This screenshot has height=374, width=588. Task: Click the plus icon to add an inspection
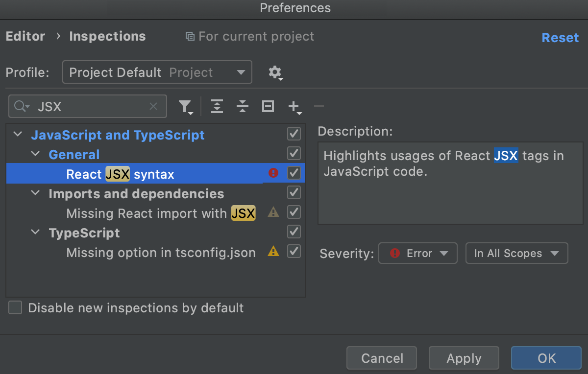coord(293,106)
